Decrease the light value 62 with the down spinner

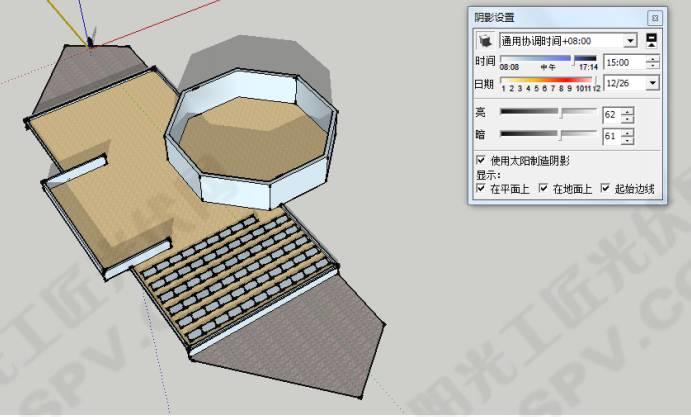coord(628,119)
